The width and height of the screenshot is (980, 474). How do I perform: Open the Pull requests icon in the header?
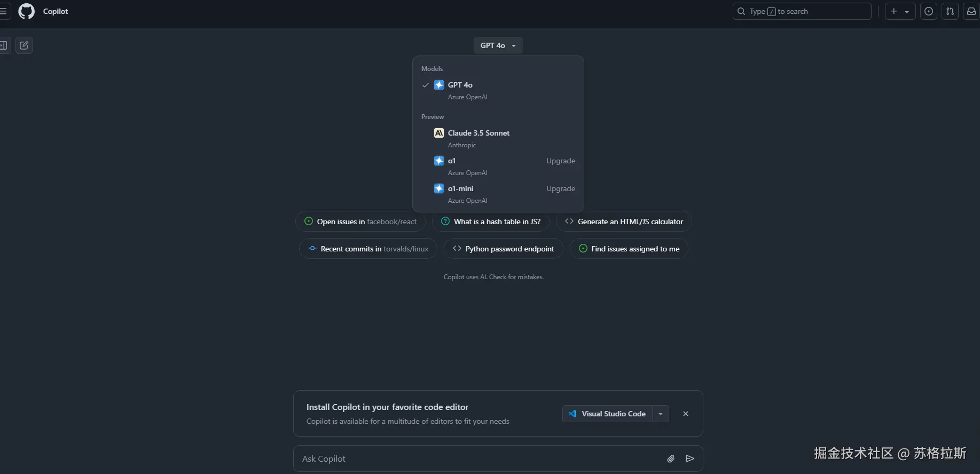pyautogui.click(x=950, y=11)
